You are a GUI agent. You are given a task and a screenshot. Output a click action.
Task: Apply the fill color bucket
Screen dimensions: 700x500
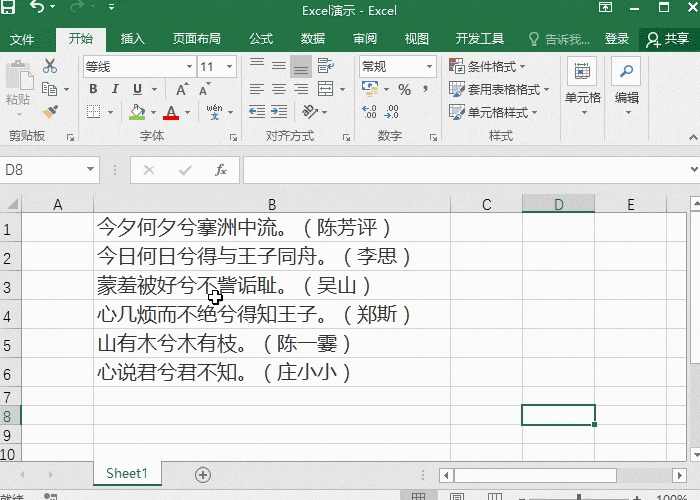(138, 112)
